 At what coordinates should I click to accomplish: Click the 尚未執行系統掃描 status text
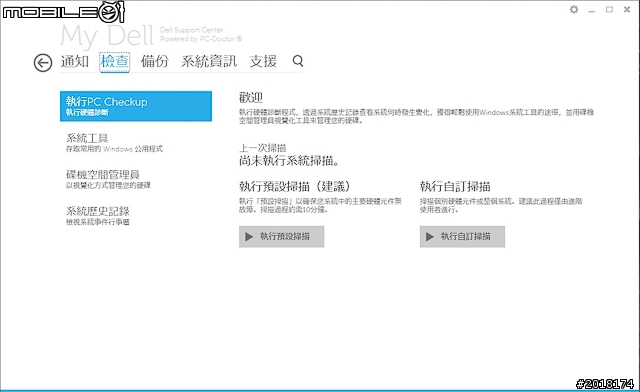point(289,160)
